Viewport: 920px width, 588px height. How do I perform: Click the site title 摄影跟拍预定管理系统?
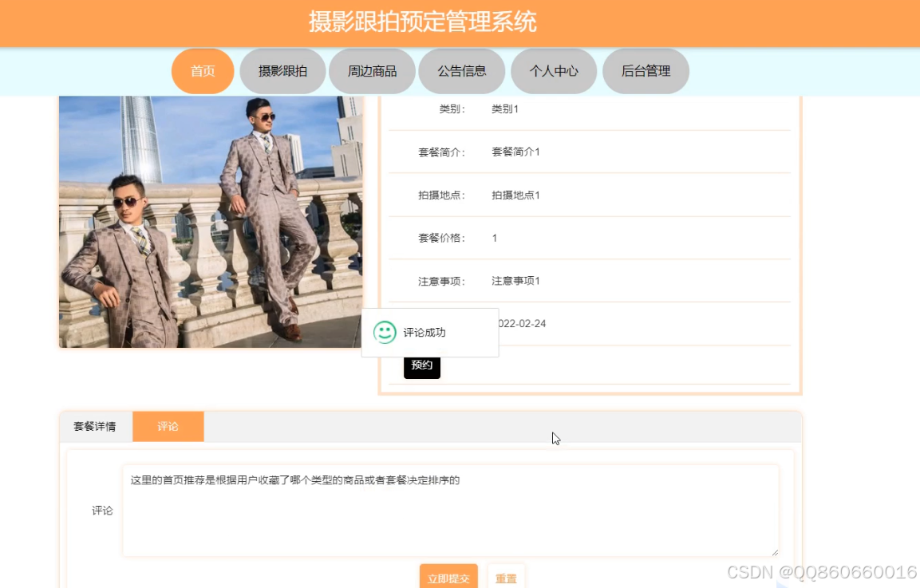(422, 22)
